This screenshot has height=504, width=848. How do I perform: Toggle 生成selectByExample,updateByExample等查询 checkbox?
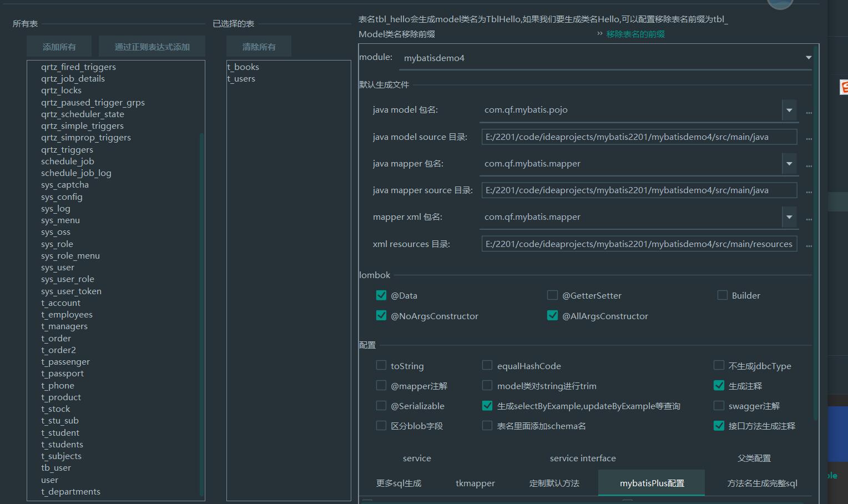(487, 406)
